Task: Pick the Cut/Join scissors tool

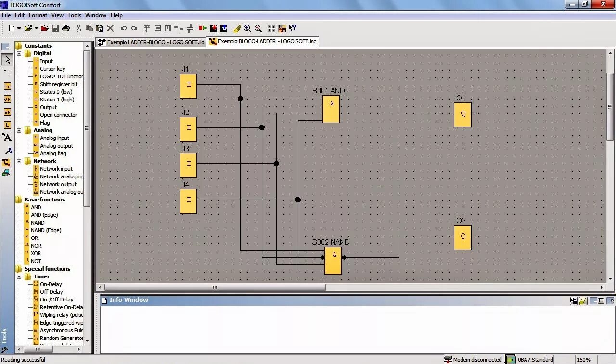Action: pyautogui.click(x=7, y=151)
